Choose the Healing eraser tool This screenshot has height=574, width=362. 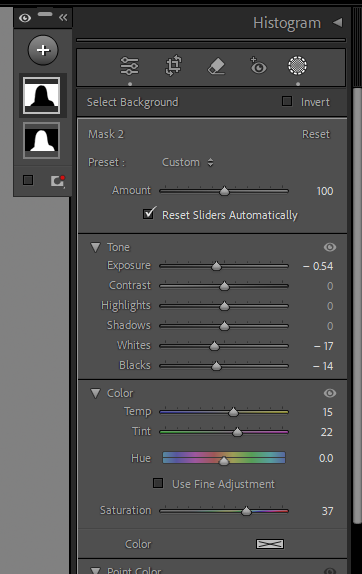tap(216, 67)
